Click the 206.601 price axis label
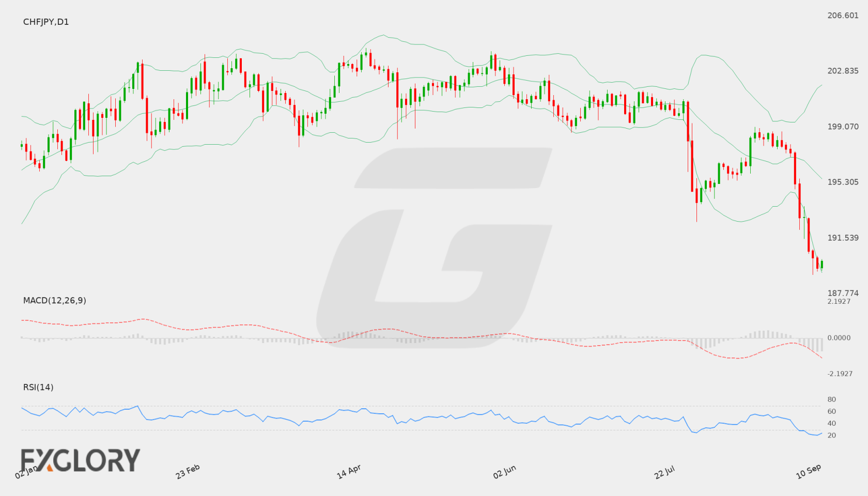The width and height of the screenshot is (868, 496). [843, 16]
